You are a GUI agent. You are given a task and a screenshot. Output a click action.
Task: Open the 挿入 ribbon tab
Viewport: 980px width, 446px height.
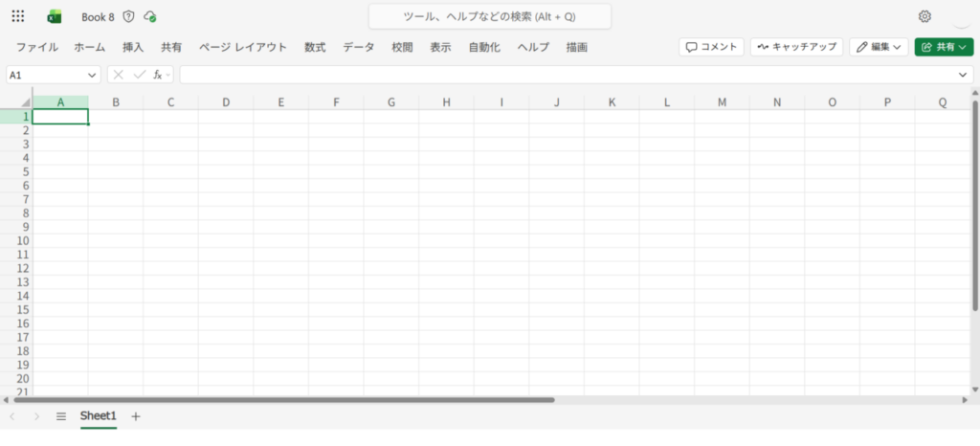coord(133,47)
